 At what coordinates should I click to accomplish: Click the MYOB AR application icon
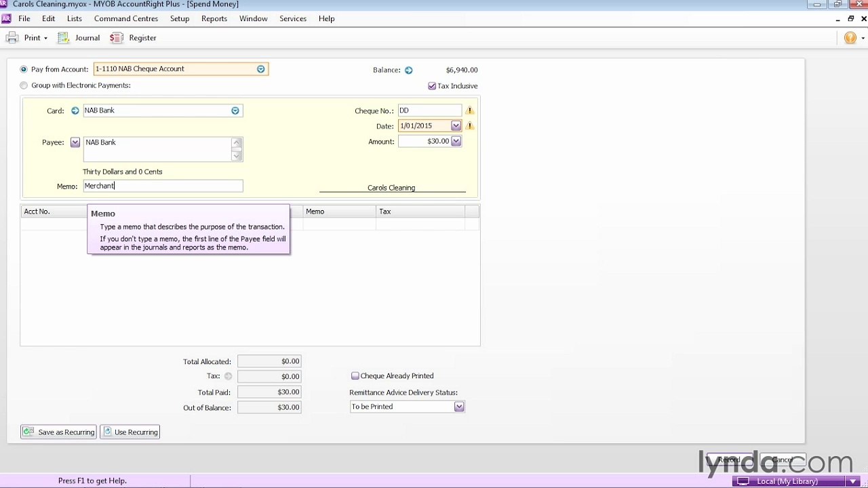6,18
